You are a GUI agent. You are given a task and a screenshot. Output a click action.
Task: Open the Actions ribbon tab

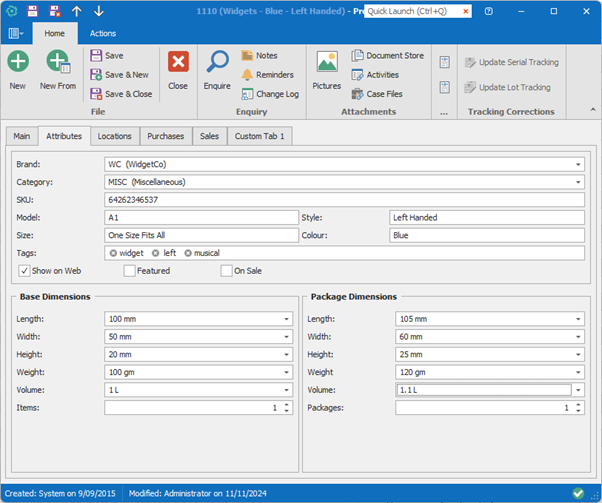[x=103, y=33]
